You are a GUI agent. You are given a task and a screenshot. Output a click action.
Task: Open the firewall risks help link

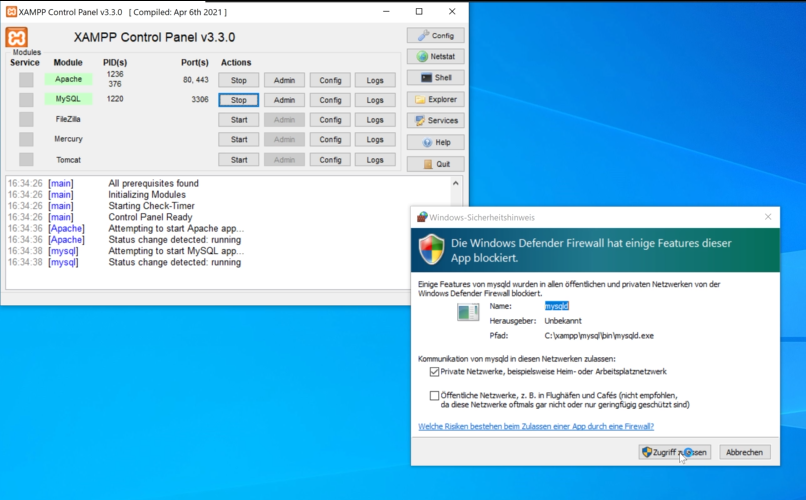[536, 426]
